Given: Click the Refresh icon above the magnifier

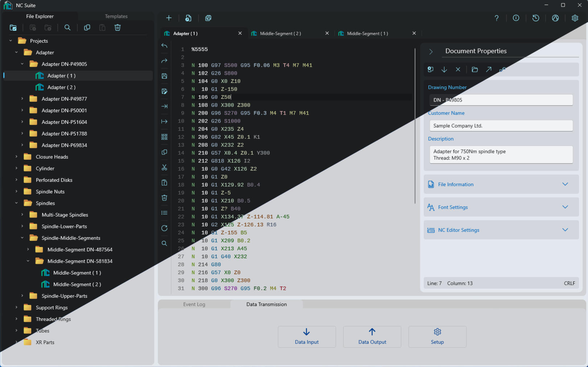Looking at the screenshot, I should (x=164, y=228).
